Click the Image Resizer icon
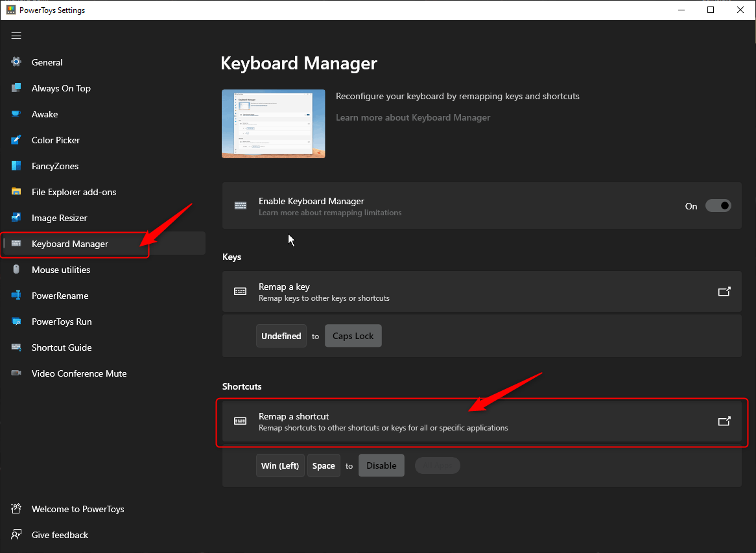756x553 pixels. [x=16, y=217]
